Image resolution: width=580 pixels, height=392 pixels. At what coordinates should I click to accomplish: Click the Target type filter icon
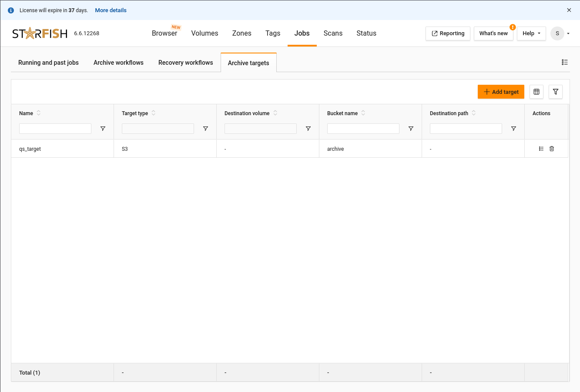[x=205, y=129]
